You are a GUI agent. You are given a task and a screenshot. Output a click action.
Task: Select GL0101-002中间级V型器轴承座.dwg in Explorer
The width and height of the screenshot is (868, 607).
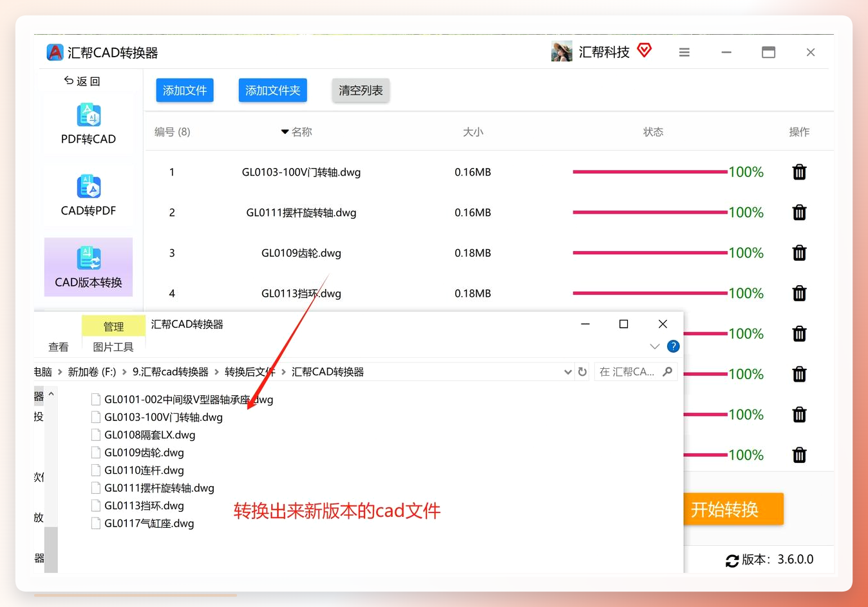click(182, 400)
